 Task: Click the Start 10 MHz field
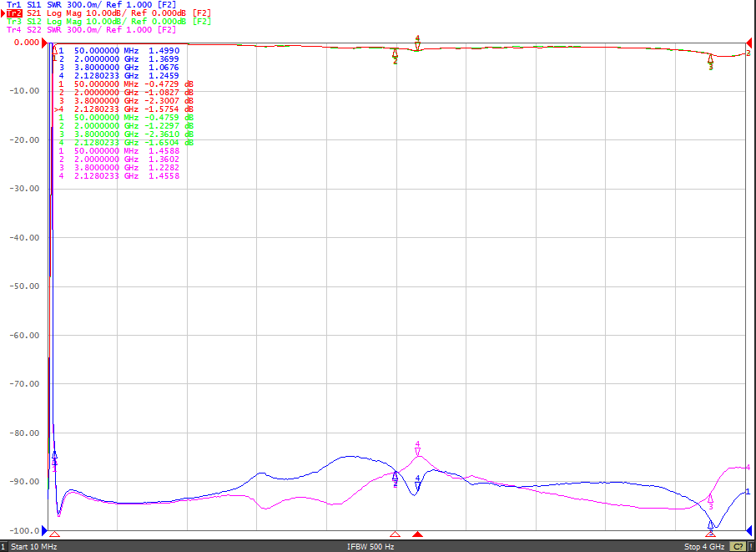pos(33,547)
